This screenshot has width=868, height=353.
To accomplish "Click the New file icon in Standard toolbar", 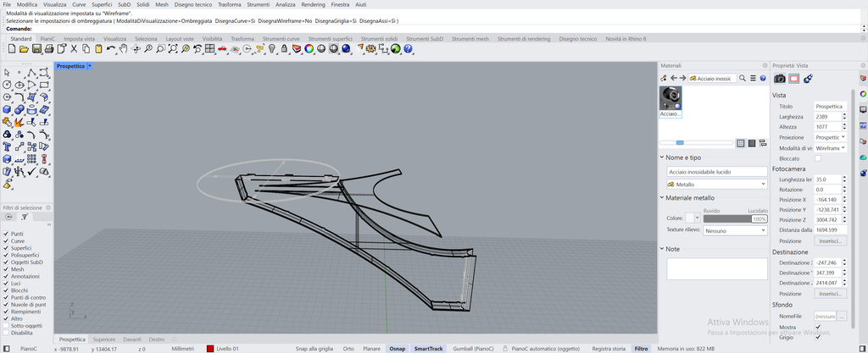I will coord(12,49).
